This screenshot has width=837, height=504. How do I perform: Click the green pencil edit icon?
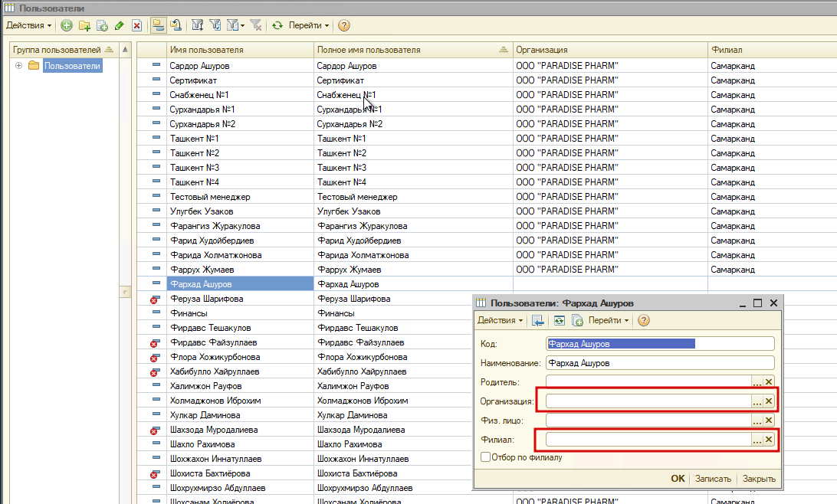click(x=120, y=25)
